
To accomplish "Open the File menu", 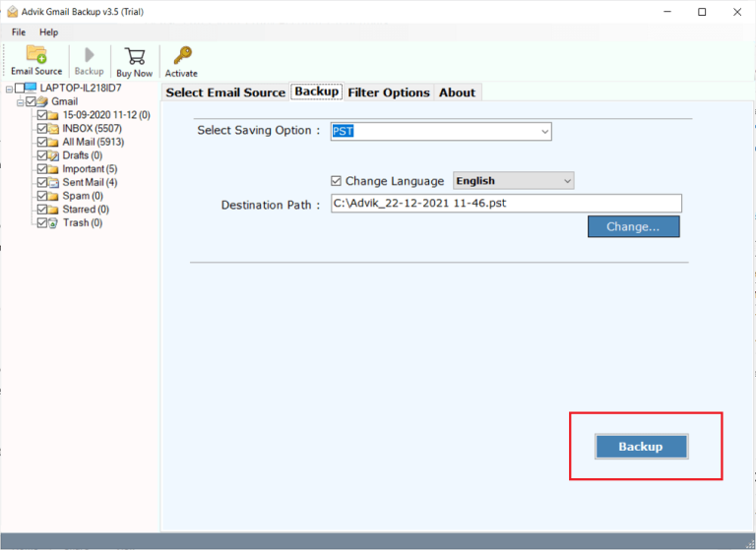I will (19, 32).
